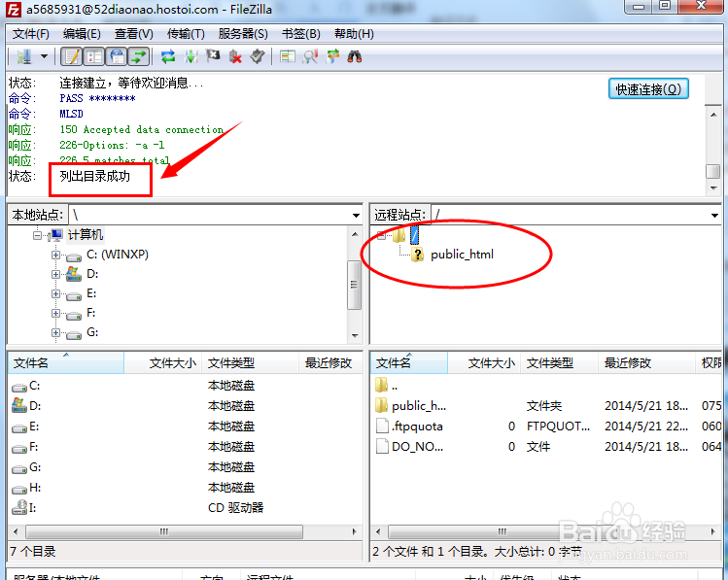This screenshot has height=580, width=728.
Task: Click local tree vertical scrollbar thumb
Action: (354, 285)
